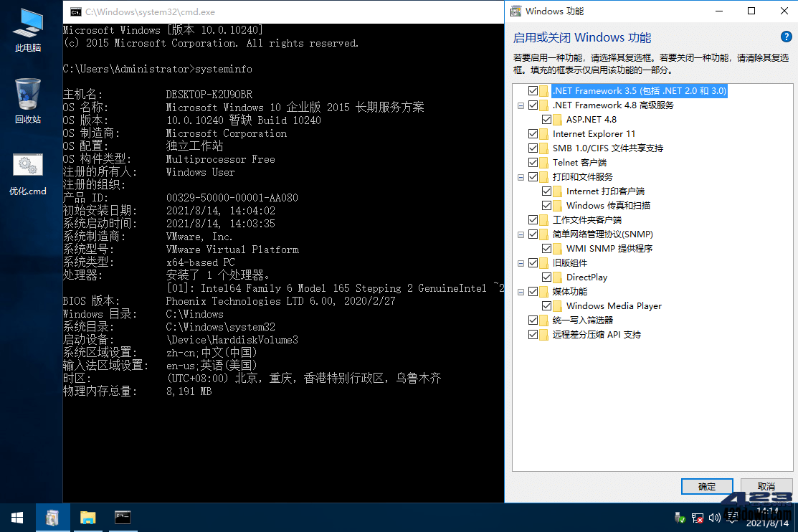Disable the Windows Media Player checkbox
The width and height of the screenshot is (798, 532).
[546, 305]
